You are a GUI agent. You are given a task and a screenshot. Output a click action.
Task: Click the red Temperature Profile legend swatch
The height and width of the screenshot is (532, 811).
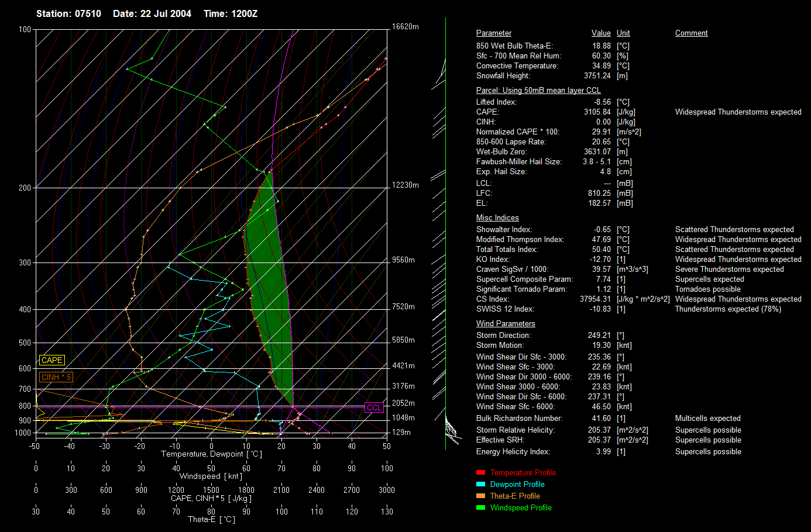pyautogui.click(x=480, y=472)
